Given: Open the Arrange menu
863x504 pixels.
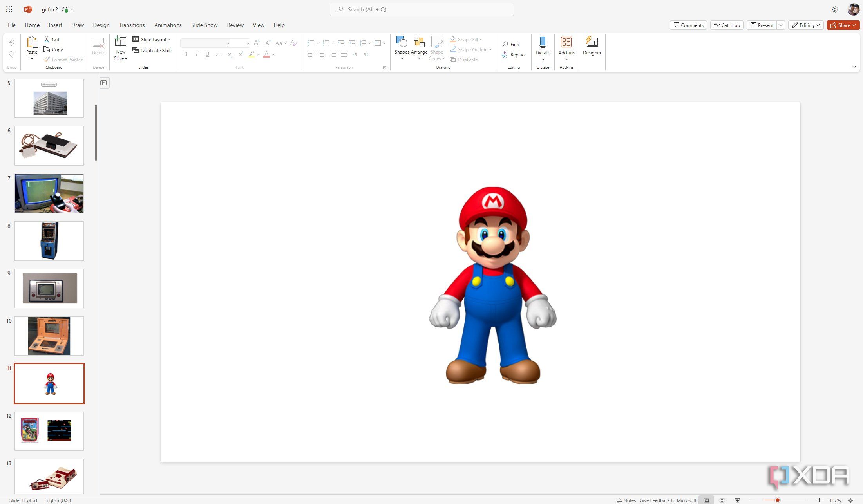Looking at the screenshot, I should tap(419, 48).
